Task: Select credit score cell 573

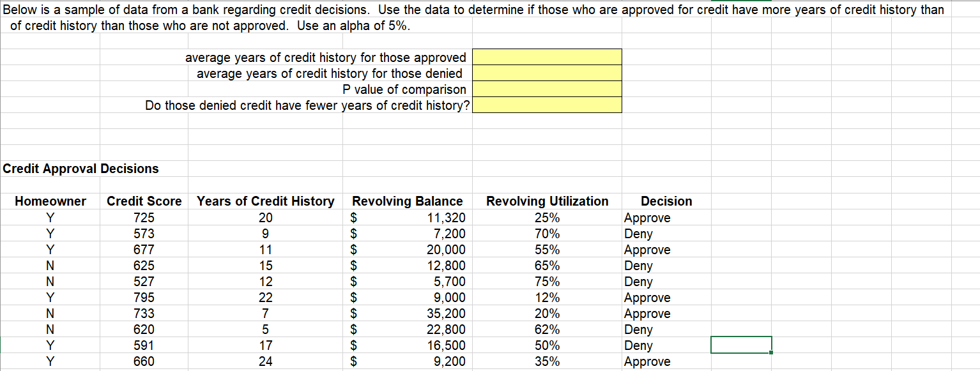Action: (144, 234)
